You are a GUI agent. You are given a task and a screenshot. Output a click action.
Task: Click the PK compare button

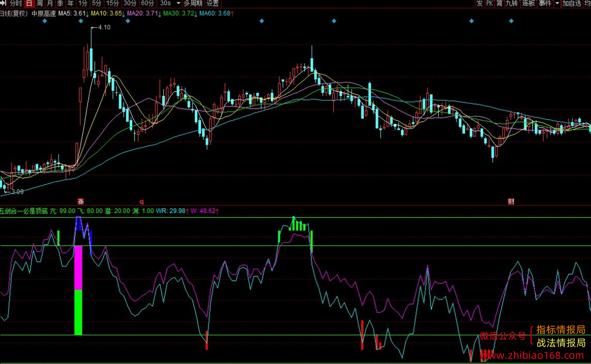489,3
